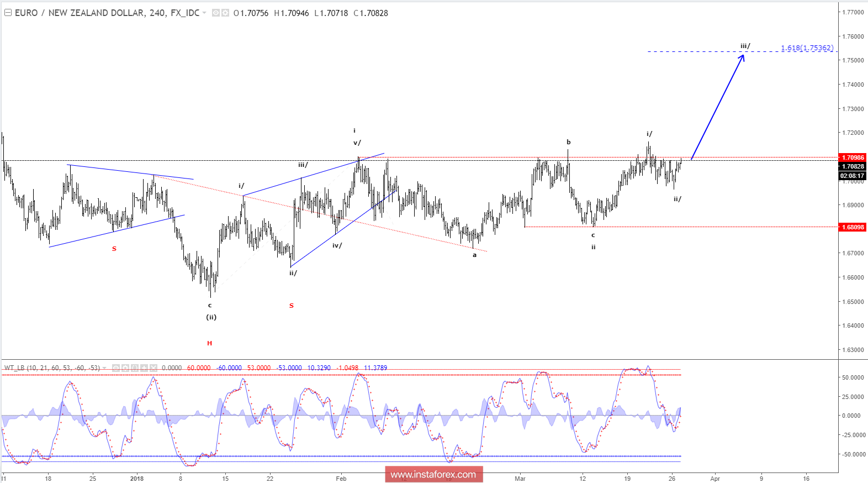Click the 1.75000 price axis label

(x=853, y=60)
